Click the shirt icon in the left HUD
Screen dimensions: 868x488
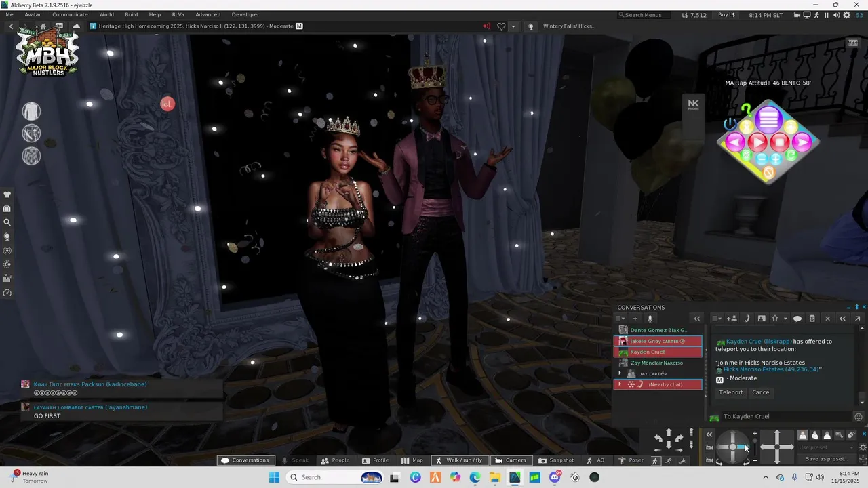pos(31,111)
